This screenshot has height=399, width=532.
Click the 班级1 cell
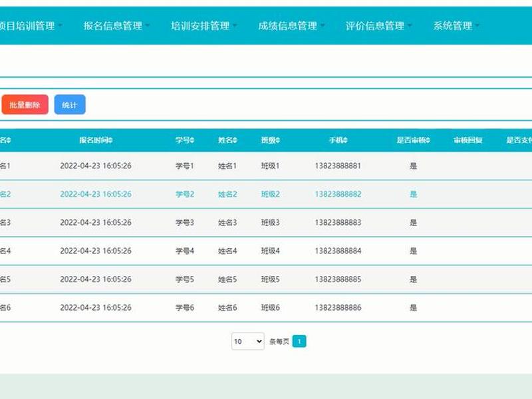(270, 166)
